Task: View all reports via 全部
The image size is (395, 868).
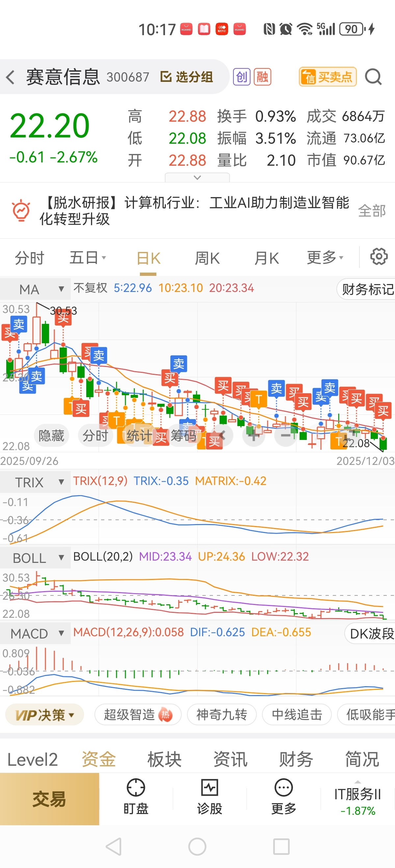Action: pos(372,211)
